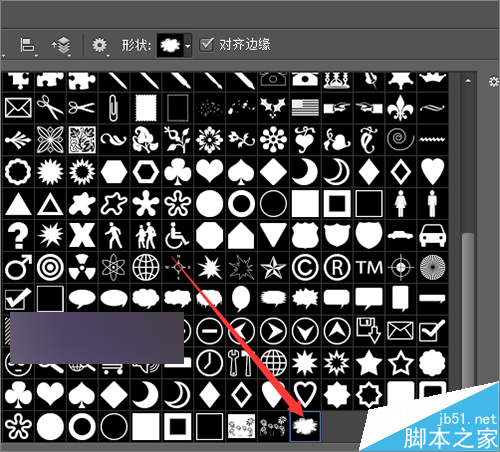Click the shape panel settings gear
Screen dimensions: 500x452
tap(494, 82)
